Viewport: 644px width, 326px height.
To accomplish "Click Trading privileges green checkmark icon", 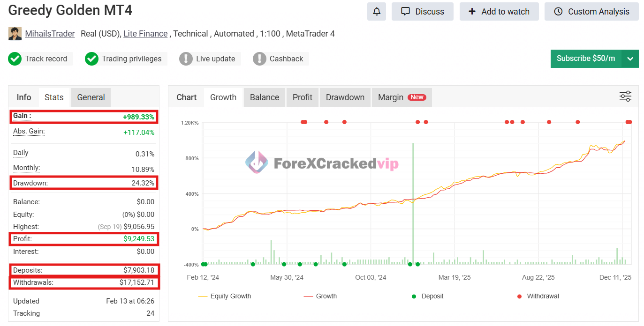I will [x=91, y=59].
